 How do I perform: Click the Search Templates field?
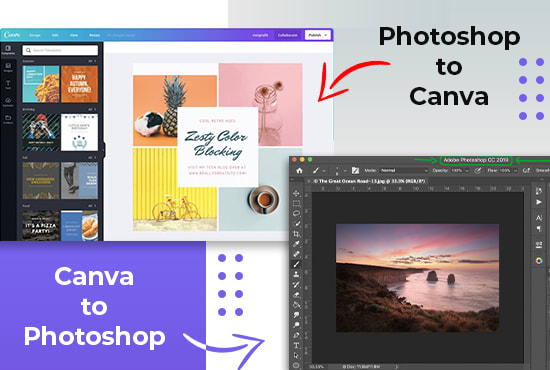(x=60, y=50)
